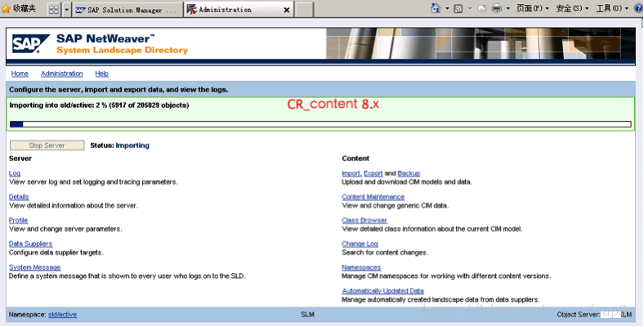Close the Administration tab
The image size is (644, 327).
pyautogui.click(x=287, y=10)
